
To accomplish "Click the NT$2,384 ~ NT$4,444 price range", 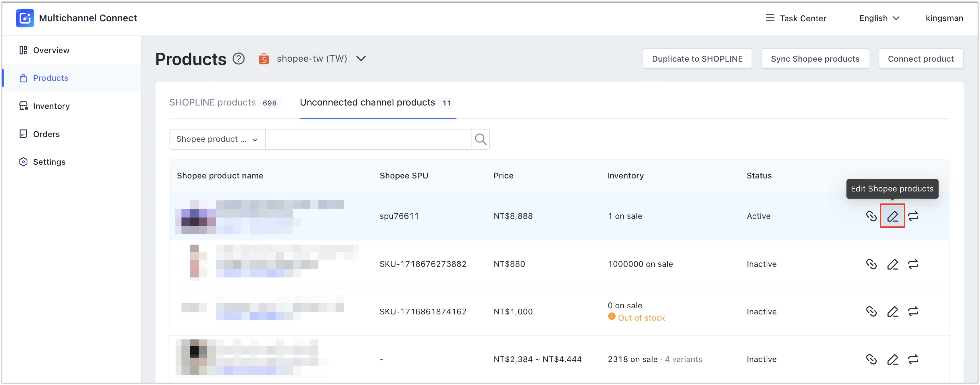I will pyautogui.click(x=537, y=359).
